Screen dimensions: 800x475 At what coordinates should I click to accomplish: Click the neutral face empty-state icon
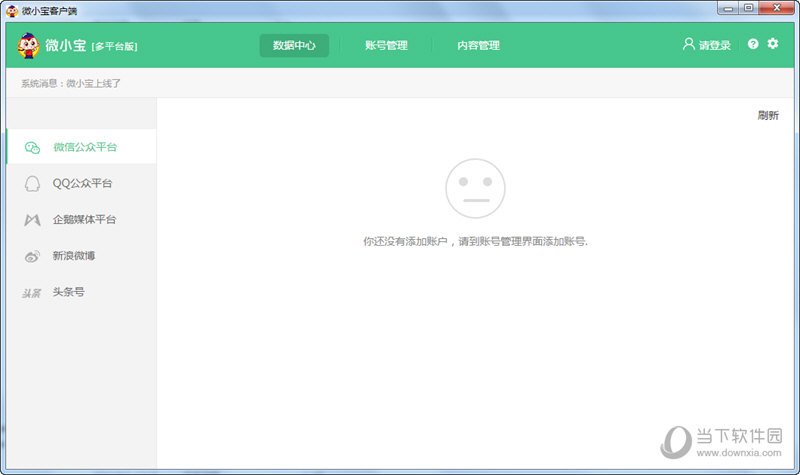click(476, 188)
